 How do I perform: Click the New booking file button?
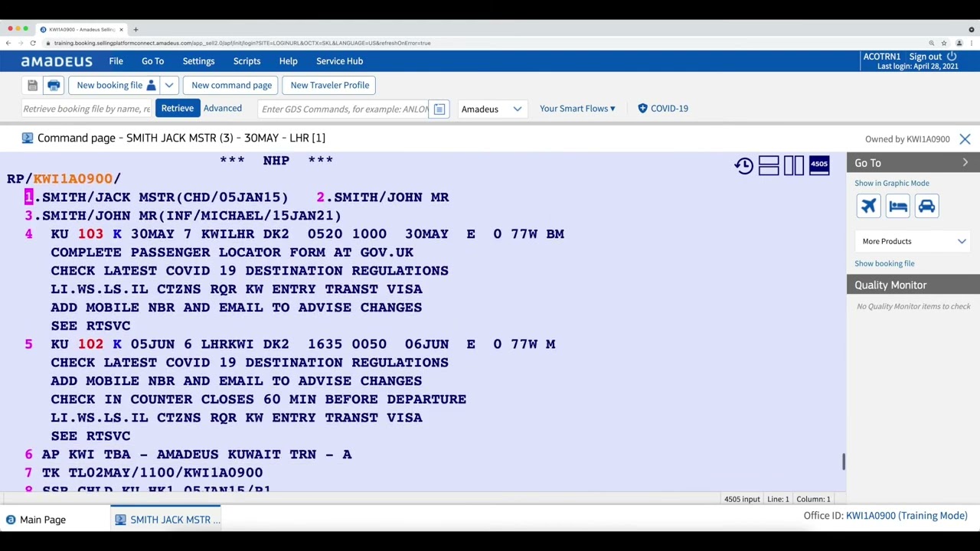[x=115, y=86]
